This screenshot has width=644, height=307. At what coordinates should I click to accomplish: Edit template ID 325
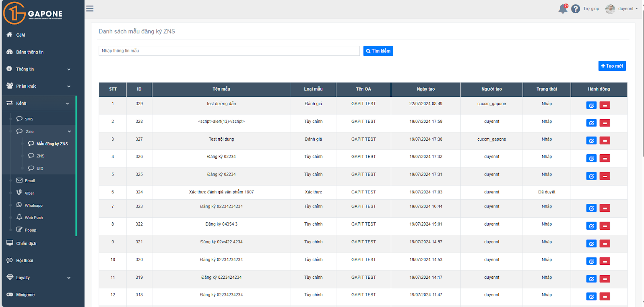point(591,176)
